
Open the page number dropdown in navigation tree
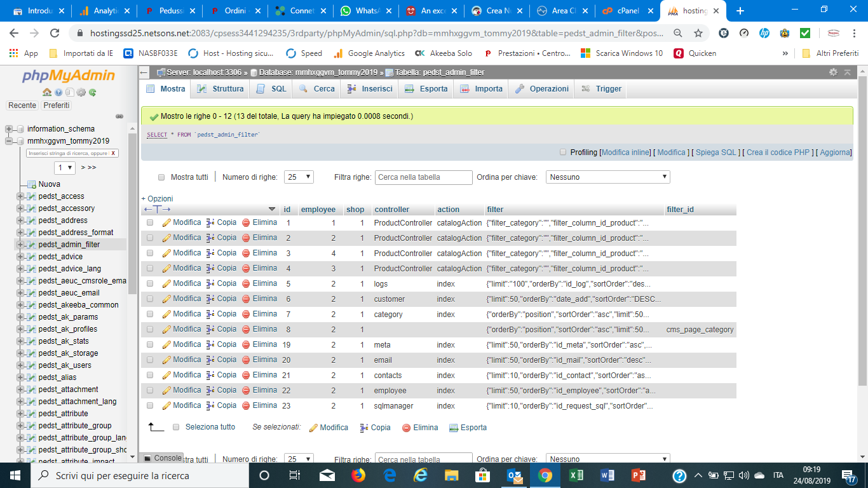pyautogui.click(x=65, y=168)
